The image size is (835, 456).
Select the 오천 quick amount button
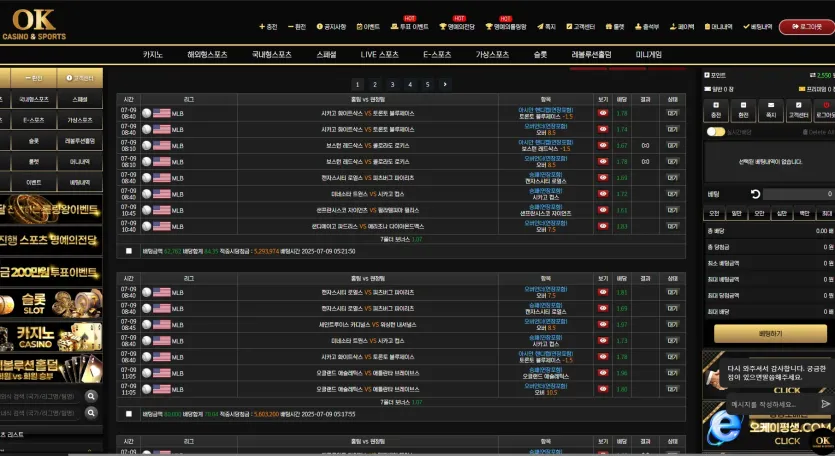(x=714, y=214)
